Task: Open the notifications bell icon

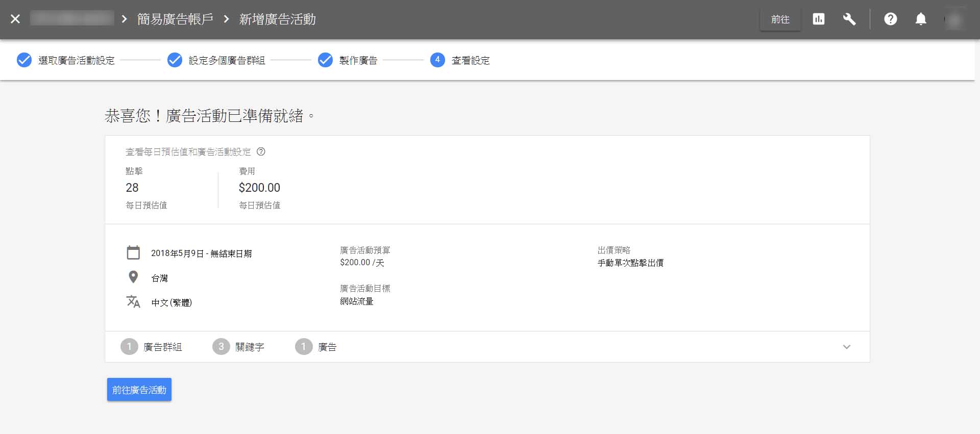Action: [x=921, y=19]
